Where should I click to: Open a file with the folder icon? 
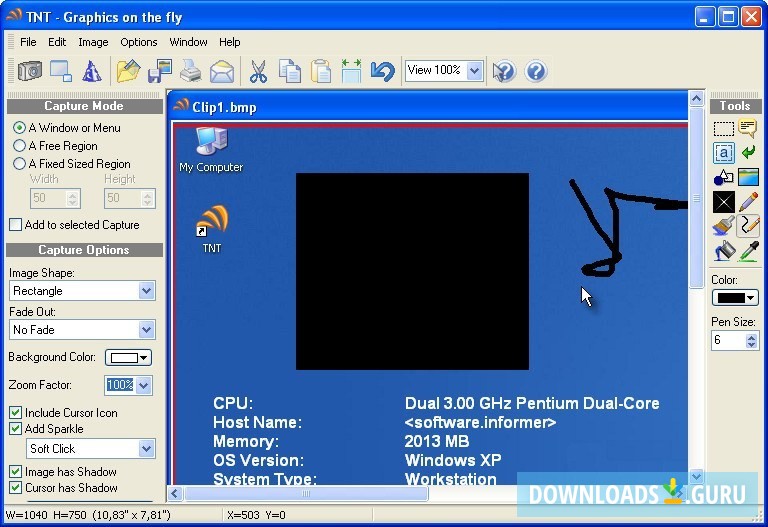tap(128, 72)
